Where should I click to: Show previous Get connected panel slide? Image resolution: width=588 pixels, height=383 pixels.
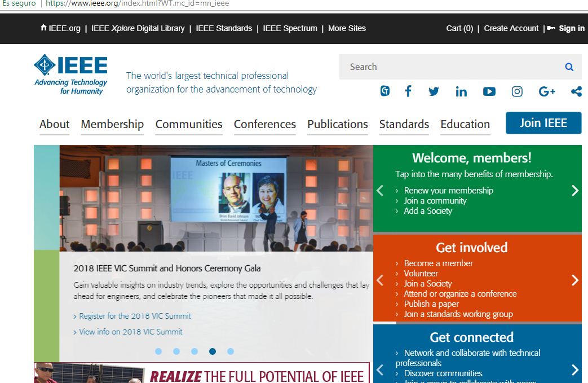[380, 370]
